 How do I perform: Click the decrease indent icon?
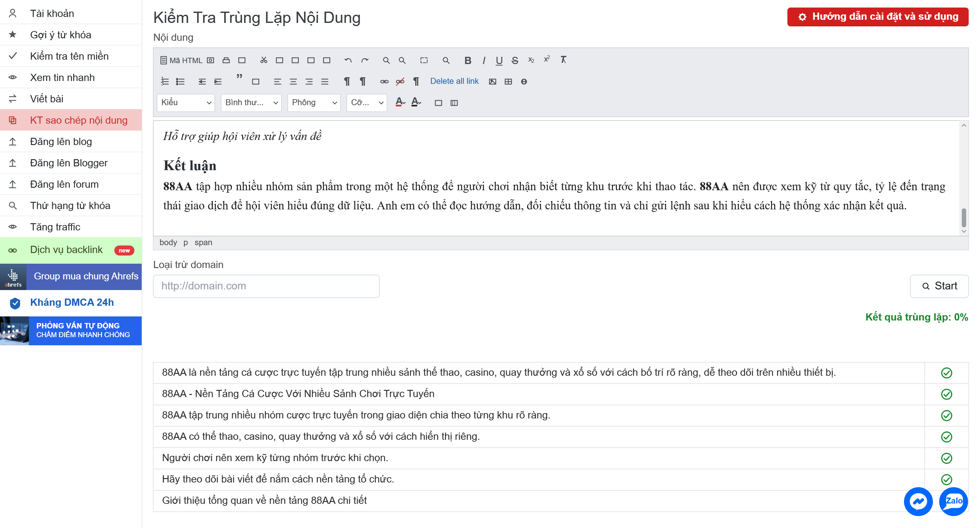pyautogui.click(x=202, y=81)
